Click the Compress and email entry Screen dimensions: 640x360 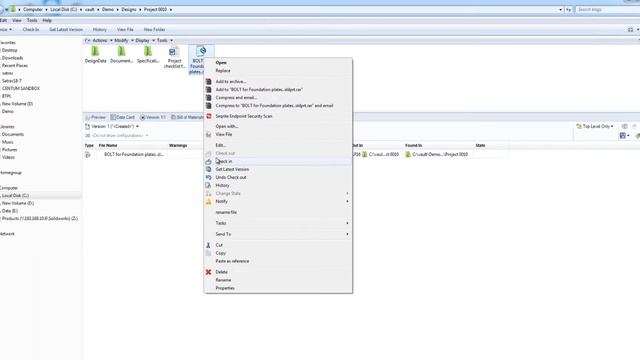[236, 98]
